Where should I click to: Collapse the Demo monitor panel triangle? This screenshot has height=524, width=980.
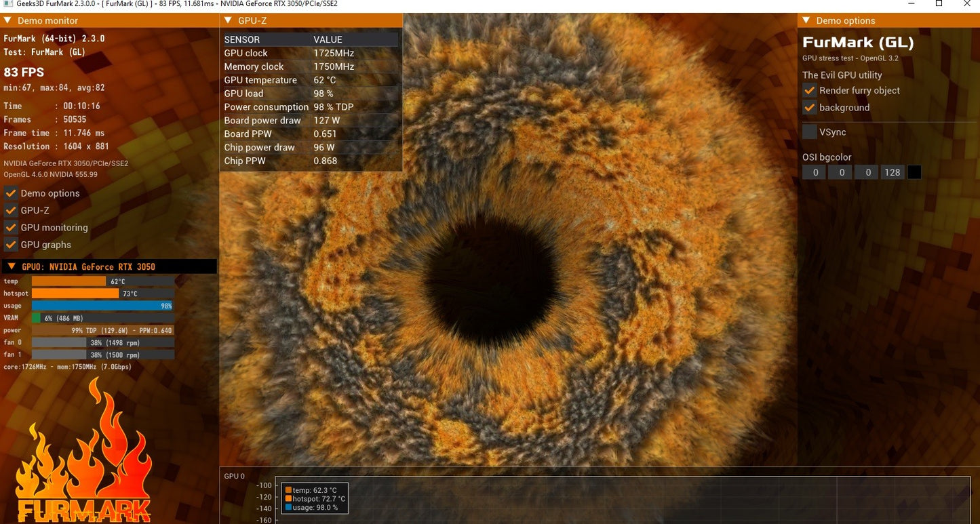pos(7,20)
